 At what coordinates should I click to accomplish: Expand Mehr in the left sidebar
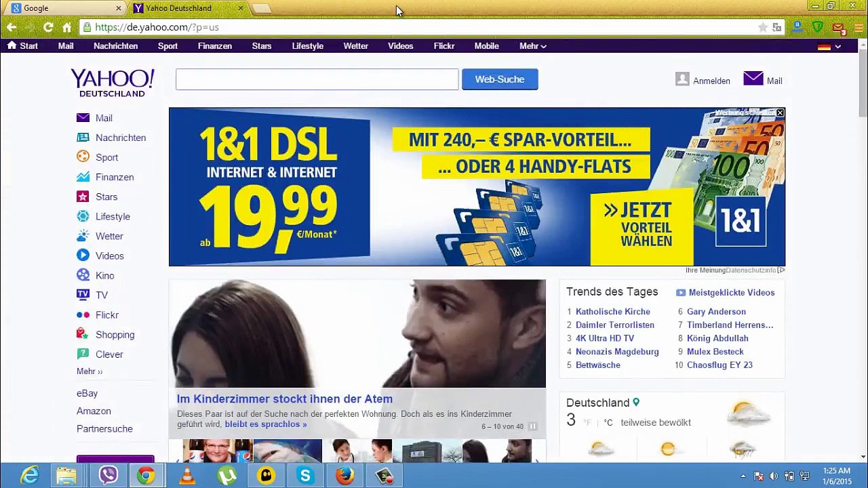(x=90, y=371)
